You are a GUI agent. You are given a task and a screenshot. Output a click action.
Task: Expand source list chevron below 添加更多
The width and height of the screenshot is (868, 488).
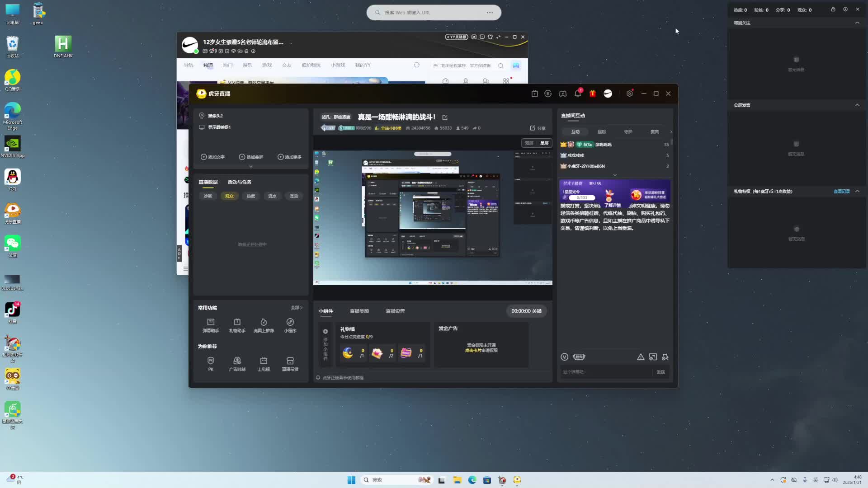251,166
